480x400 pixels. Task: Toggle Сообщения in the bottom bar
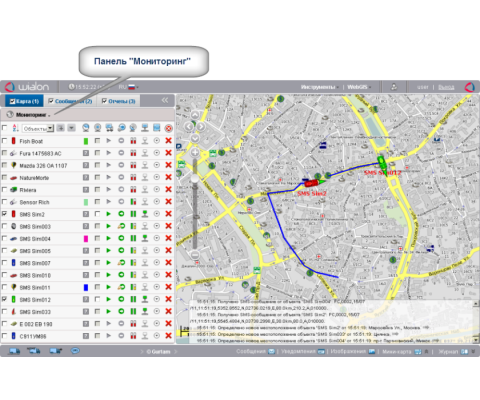pos(256,351)
